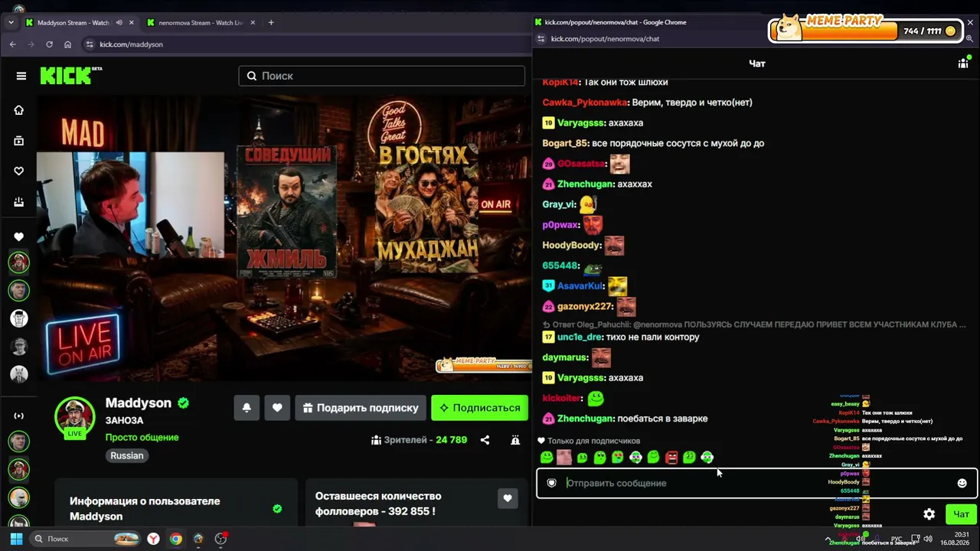
Task: Follow via heart on the followers goal panel
Action: 508,498
